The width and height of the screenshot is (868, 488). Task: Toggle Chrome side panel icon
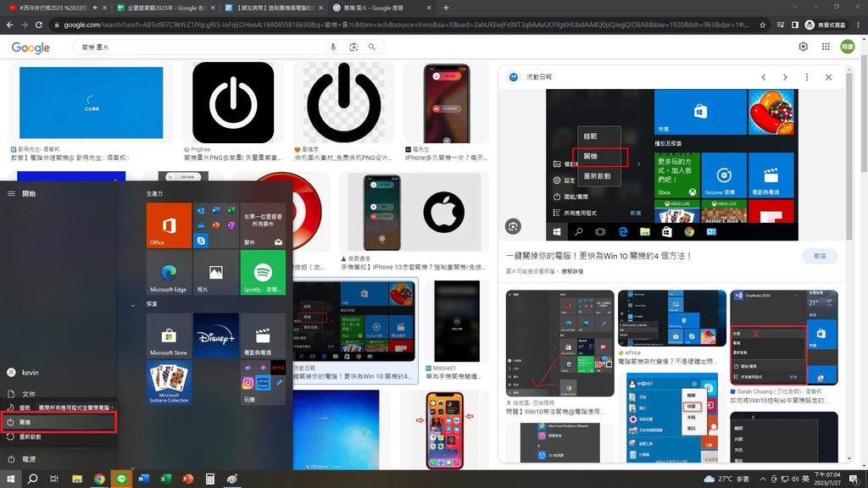tap(795, 25)
